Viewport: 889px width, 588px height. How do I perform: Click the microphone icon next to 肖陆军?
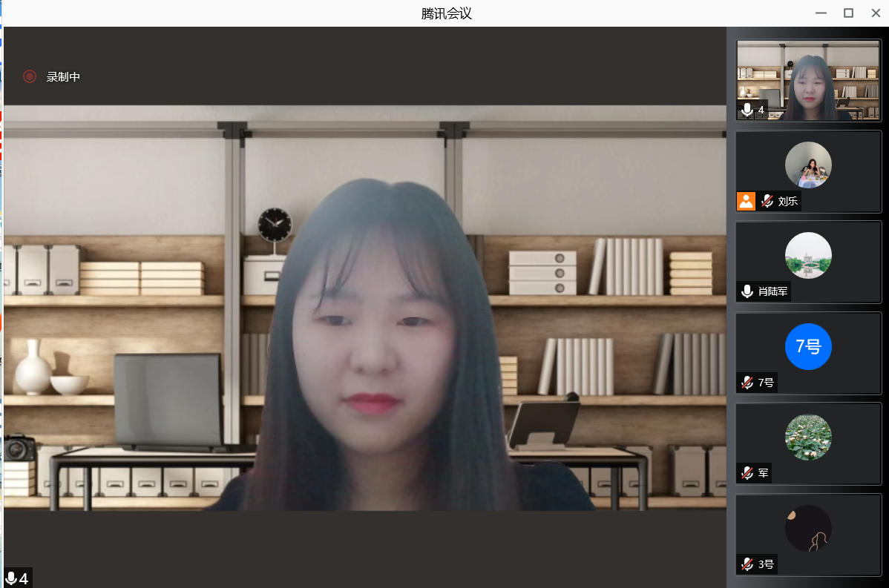[x=747, y=291]
